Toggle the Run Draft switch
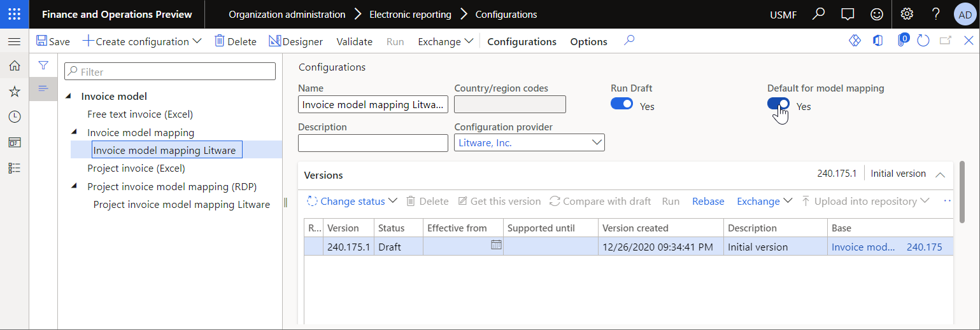 [x=621, y=104]
